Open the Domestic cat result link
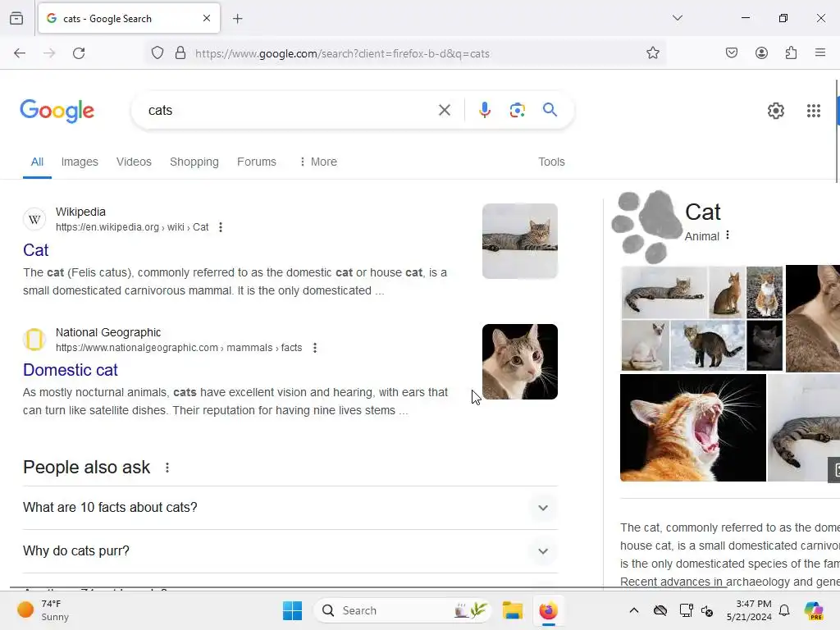Image resolution: width=840 pixels, height=630 pixels. coord(71,370)
